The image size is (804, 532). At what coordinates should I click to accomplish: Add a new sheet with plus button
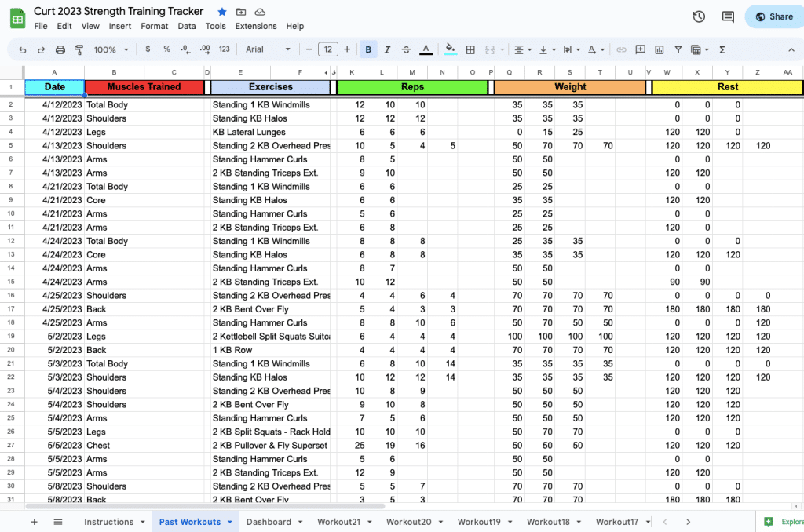pos(34,522)
